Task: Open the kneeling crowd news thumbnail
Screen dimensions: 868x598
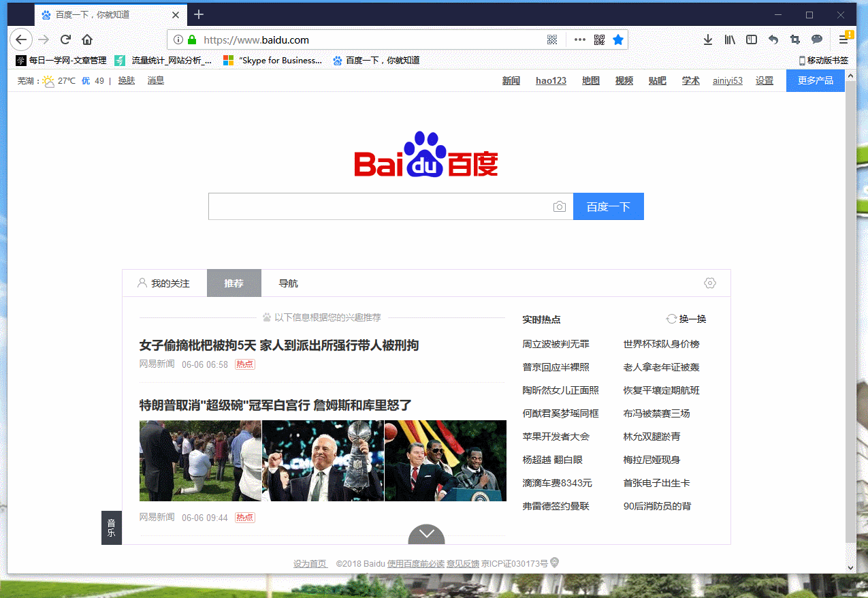Action: pos(200,461)
